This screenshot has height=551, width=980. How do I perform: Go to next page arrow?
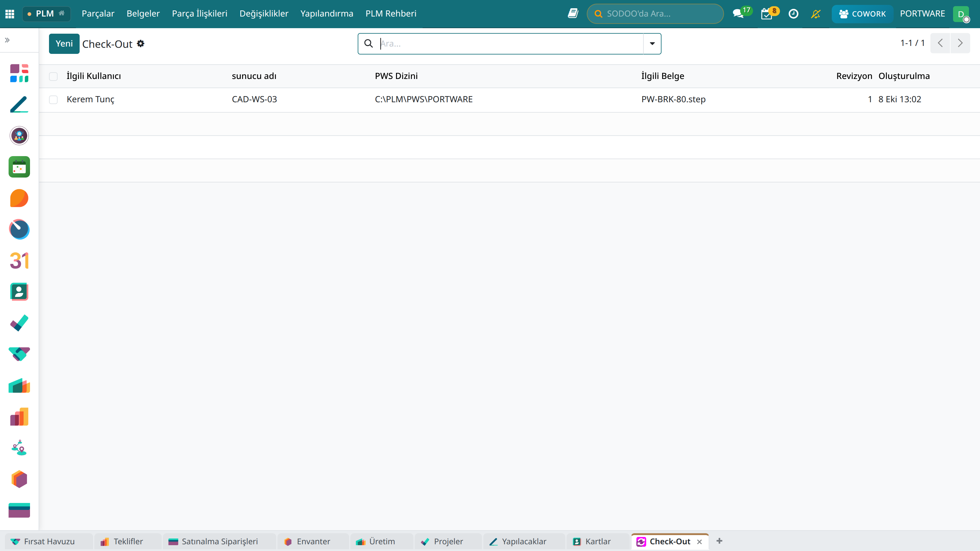960,43
